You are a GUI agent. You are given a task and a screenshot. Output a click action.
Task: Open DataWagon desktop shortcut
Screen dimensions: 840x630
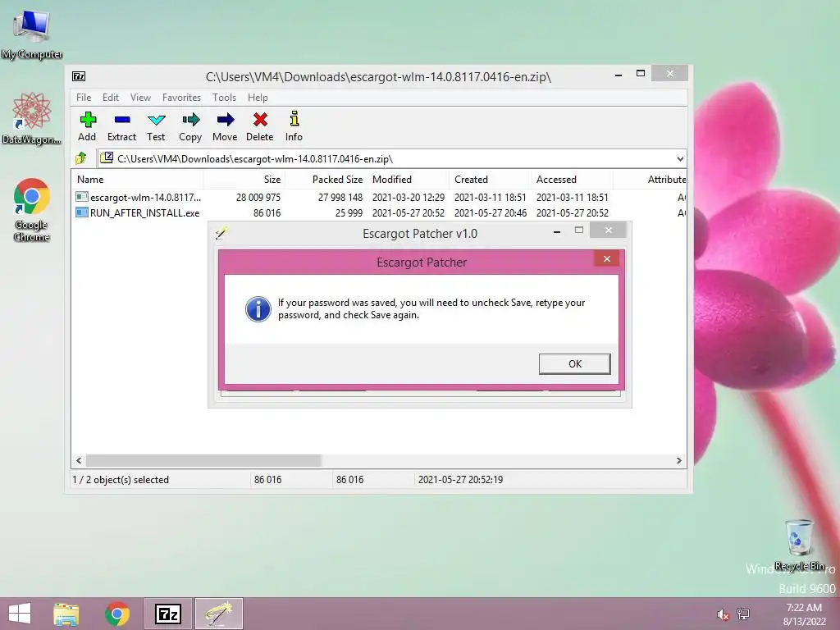point(32,118)
